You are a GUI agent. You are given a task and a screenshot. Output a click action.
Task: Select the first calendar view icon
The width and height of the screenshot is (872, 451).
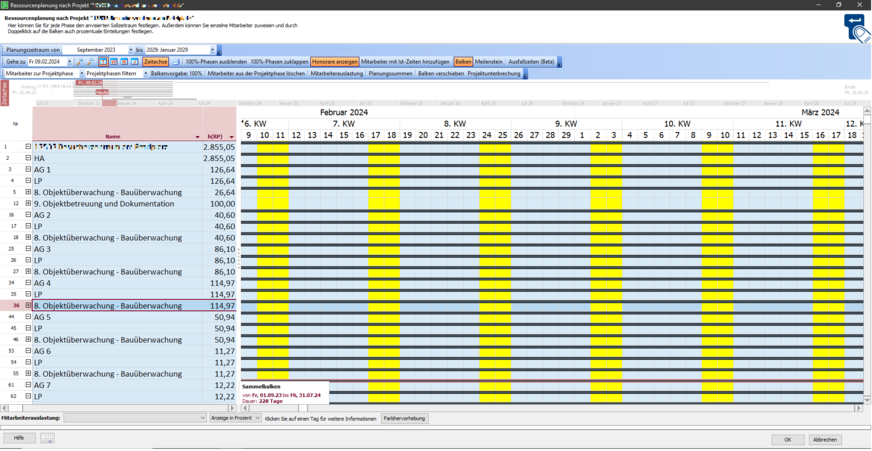point(104,62)
